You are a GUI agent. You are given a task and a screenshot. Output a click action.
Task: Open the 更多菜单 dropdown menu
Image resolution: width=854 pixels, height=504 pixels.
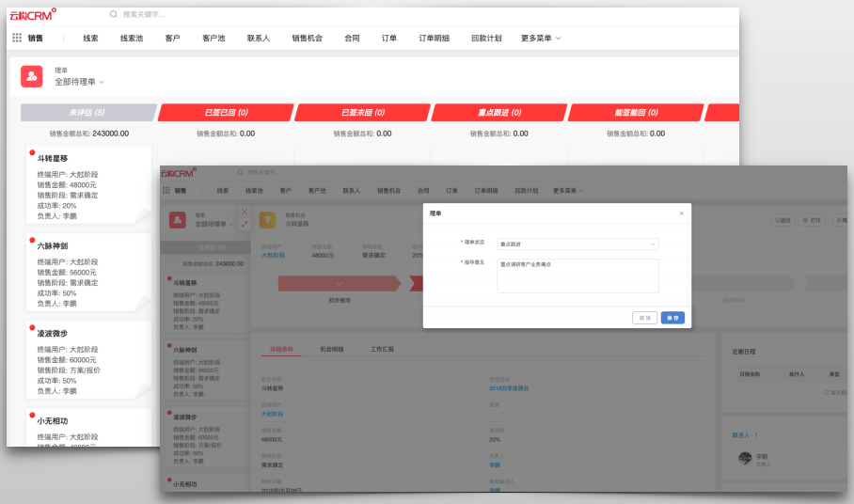541,39
